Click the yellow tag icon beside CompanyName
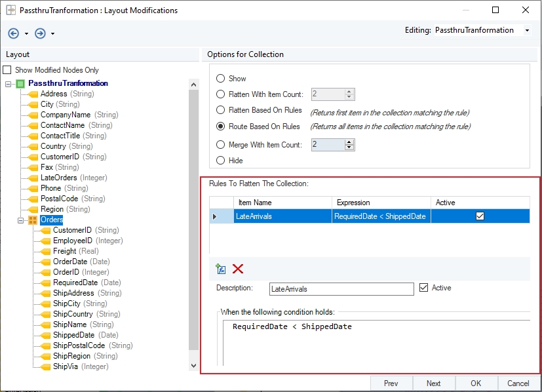 [x=33, y=115]
